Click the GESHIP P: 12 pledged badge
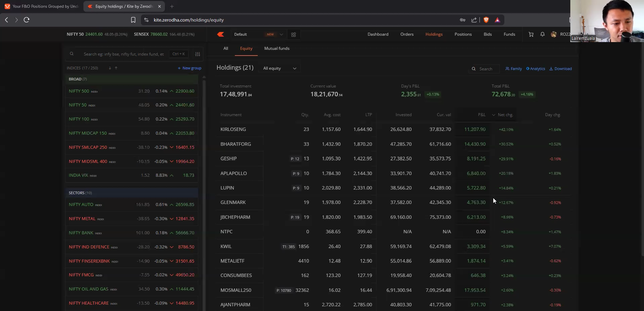This screenshot has height=311, width=644. pyautogui.click(x=295, y=159)
